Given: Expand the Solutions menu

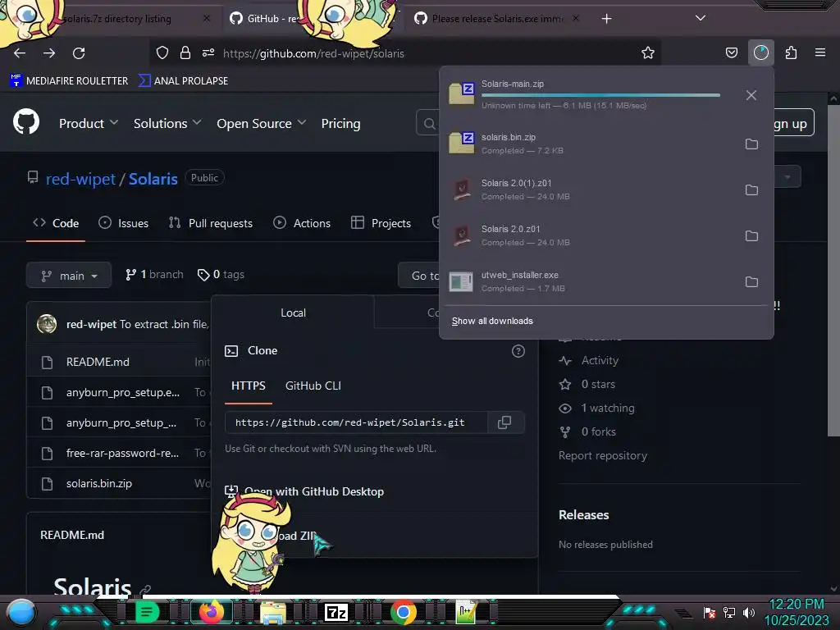Looking at the screenshot, I should point(167,123).
